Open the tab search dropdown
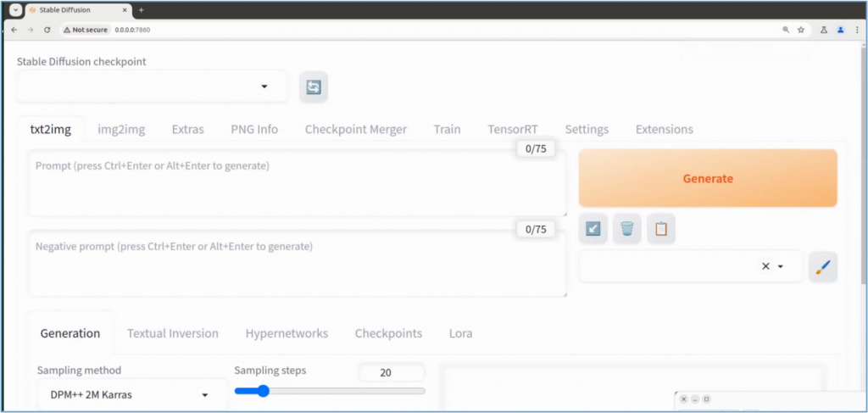This screenshot has width=868, height=413. tap(15, 10)
